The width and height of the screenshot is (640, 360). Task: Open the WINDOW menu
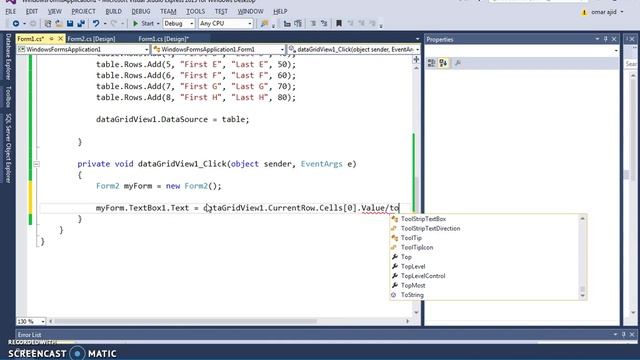[250, 11]
